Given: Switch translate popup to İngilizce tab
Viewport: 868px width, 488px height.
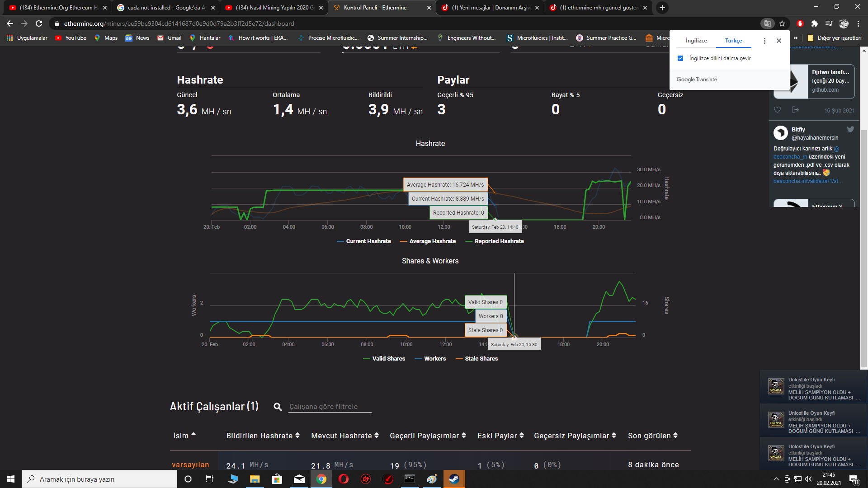Looking at the screenshot, I should (x=696, y=41).
